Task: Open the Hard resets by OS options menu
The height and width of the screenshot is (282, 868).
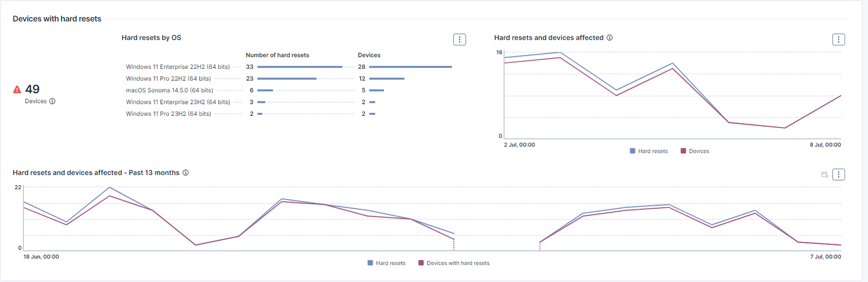Action: 459,39
